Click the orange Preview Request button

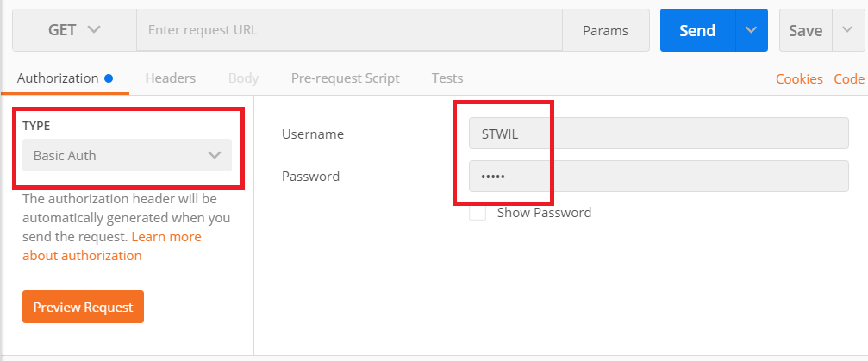83,307
